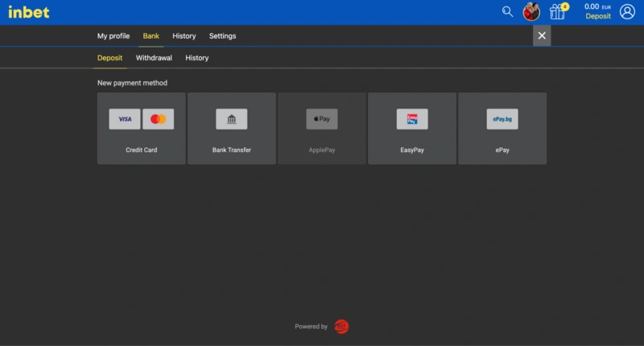The image size is (644, 346).
Task: Choose the ApplePay label
Action: (322, 150)
